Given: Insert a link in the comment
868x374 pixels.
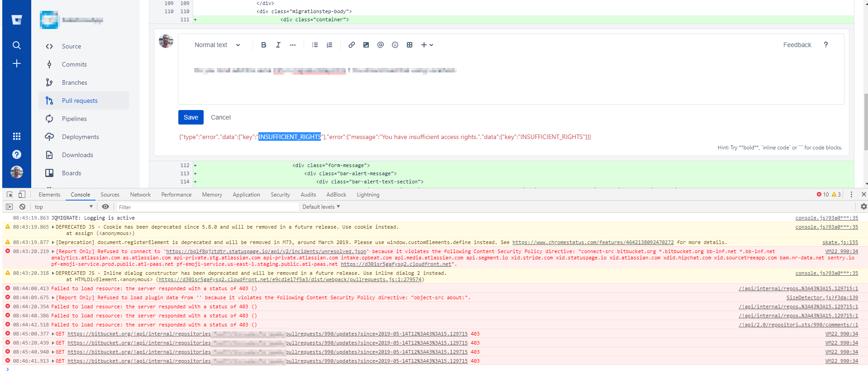Looking at the screenshot, I should [352, 45].
